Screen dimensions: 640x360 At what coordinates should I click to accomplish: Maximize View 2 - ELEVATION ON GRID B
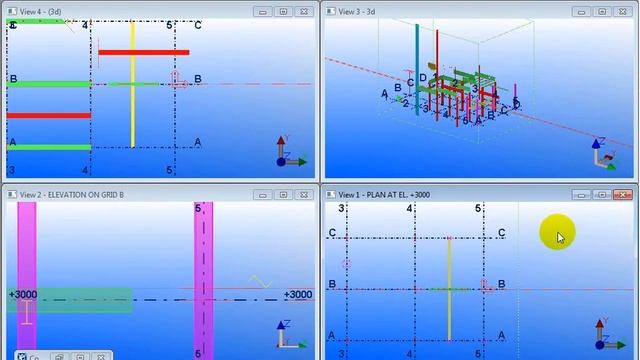pos(283,195)
